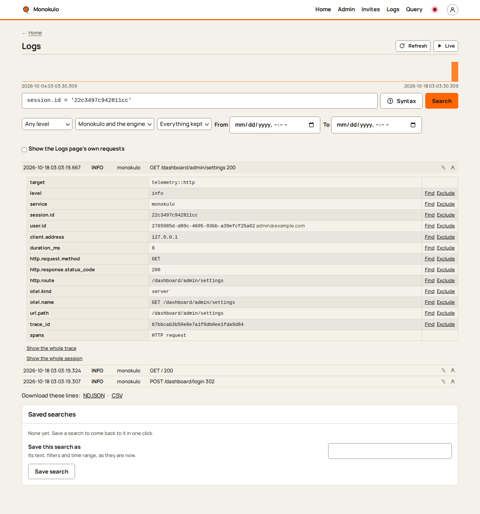Click Exclude on the client.address row
Viewport: 480px width, 514px height.
click(446, 237)
